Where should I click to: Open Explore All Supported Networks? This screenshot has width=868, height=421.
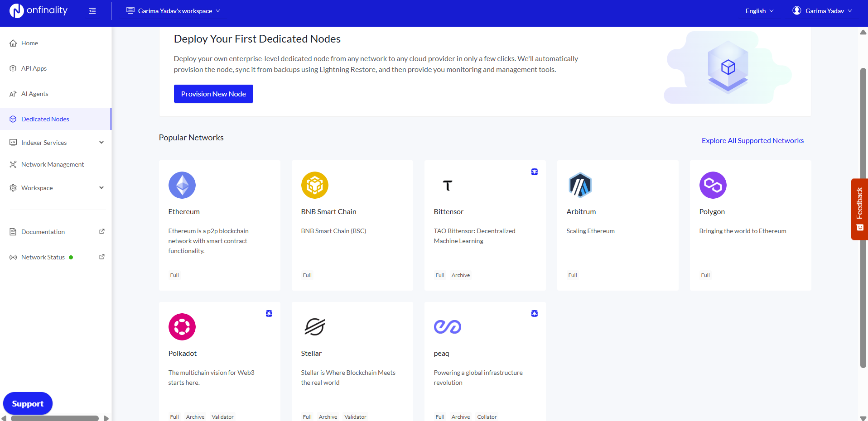[752, 140]
